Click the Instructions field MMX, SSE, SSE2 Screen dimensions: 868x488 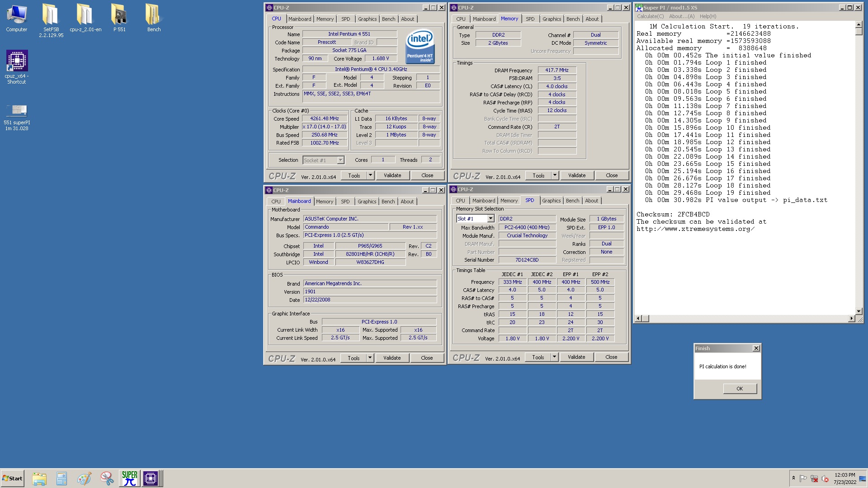pos(371,96)
